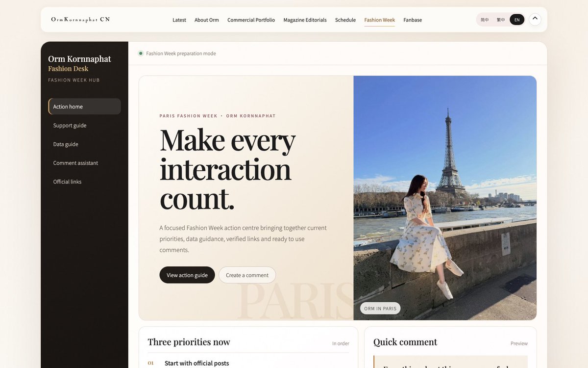This screenshot has height=368, width=588.
Task: Collapse header with the chevron-up button
Action: tap(535, 19)
